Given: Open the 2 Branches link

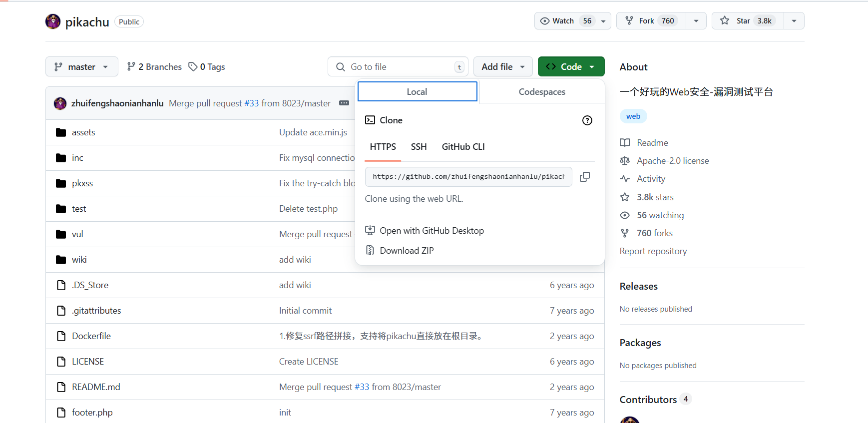Looking at the screenshot, I should click(154, 67).
